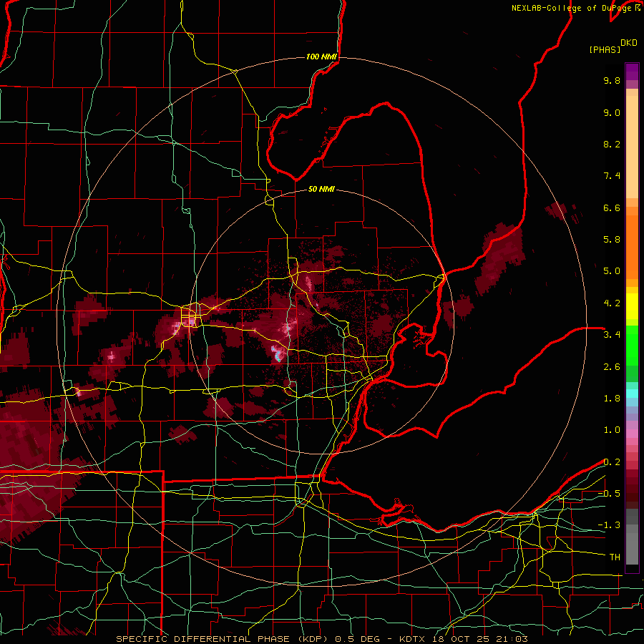Click the 3.4 value on the color scale

click(612, 335)
